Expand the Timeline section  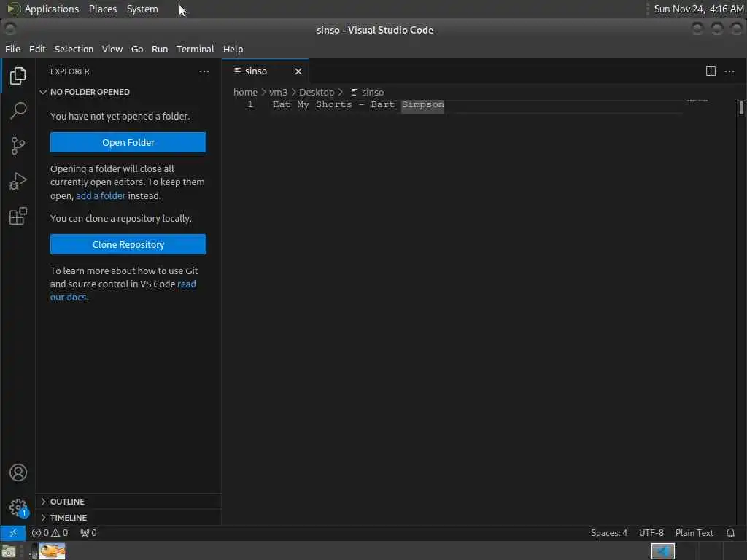[x=128, y=517]
